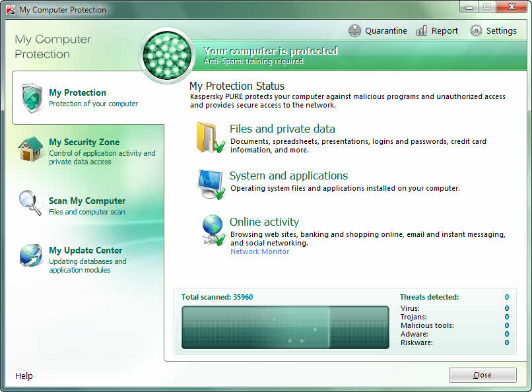Open the Settings label
532x392 pixels.
pyautogui.click(x=501, y=31)
